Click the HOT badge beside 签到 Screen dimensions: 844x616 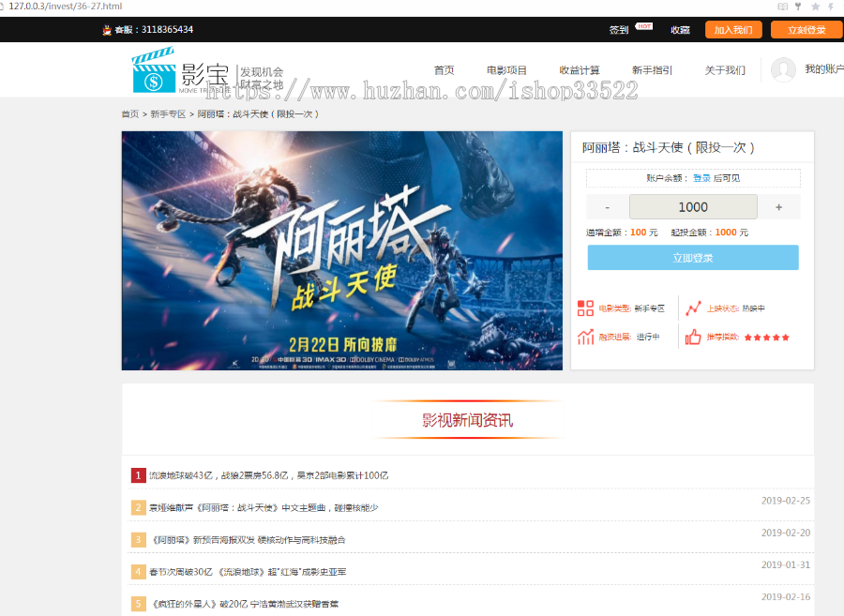(642, 26)
